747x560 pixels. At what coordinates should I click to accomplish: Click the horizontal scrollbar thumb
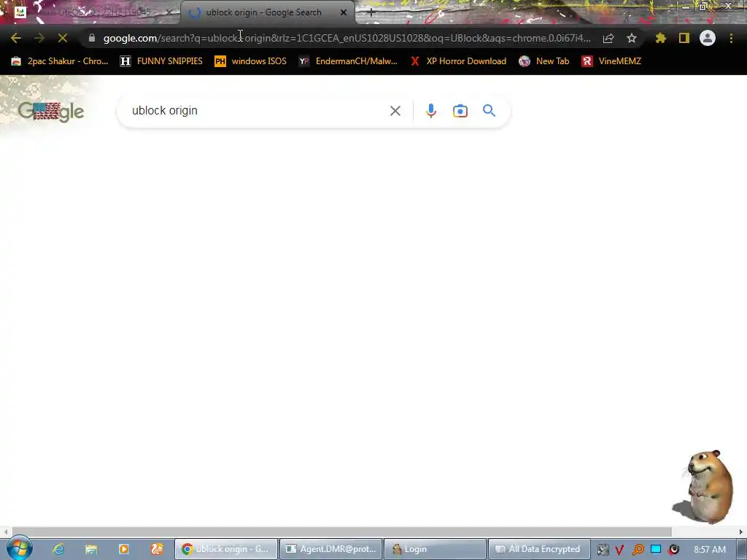pyautogui.click(x=341, y=532)
